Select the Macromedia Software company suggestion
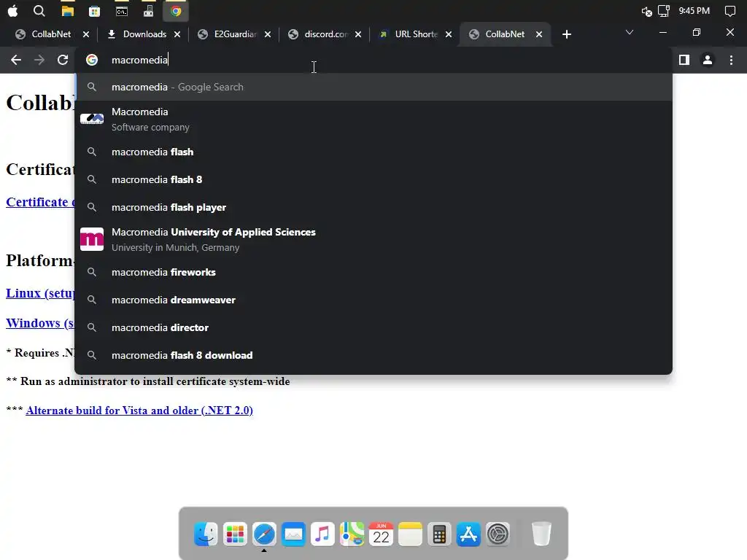This screenshot has height=560, width=747. pyautogui.click(x=373, y=120)
